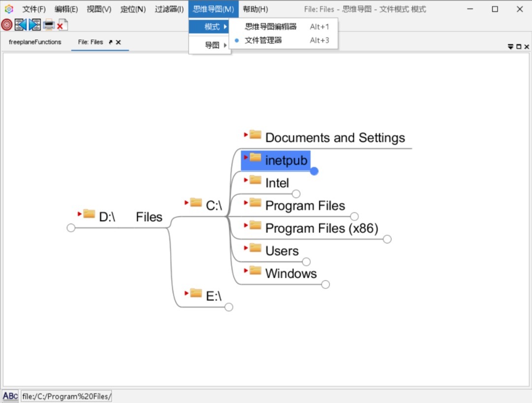Screen dimensions: 532x403
Task: Select the Documents and Settings folder node
Action: click(335, 138)
